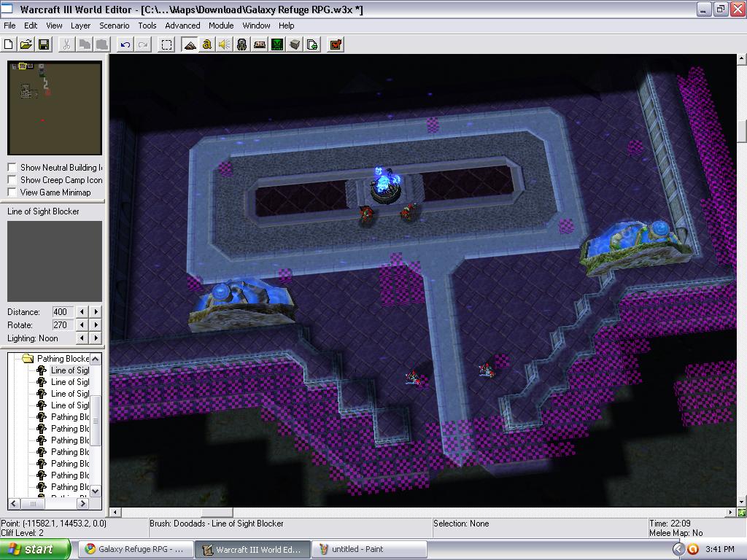
Task: Switch to untitled - Paint taskbar button
Action: click(x=368, y=549)
